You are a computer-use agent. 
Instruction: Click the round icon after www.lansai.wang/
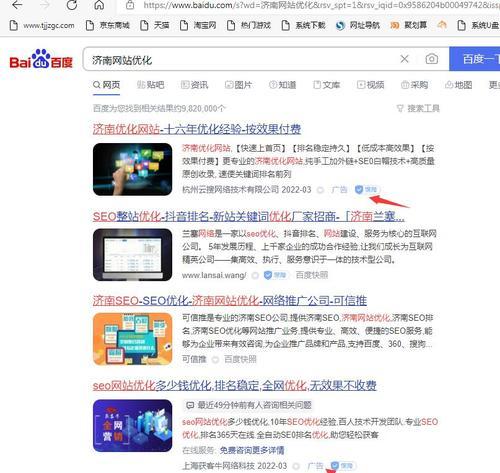tap(255, 275)
